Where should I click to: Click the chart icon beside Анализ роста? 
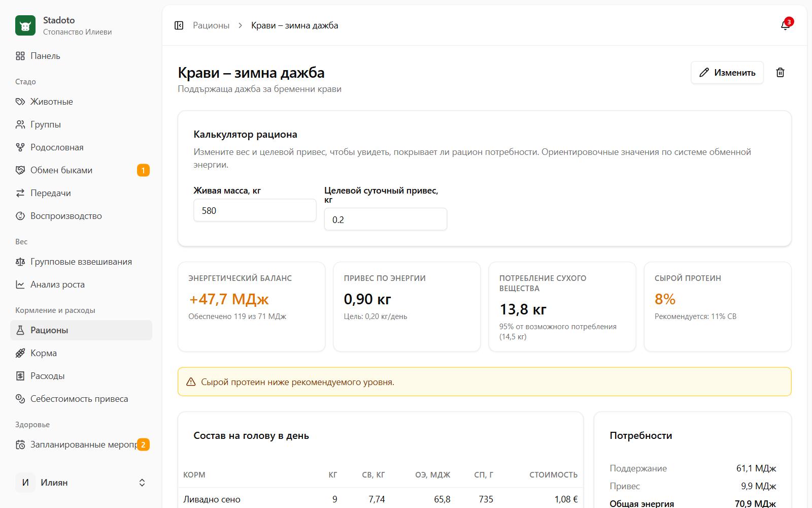click(x=20, y=284)
